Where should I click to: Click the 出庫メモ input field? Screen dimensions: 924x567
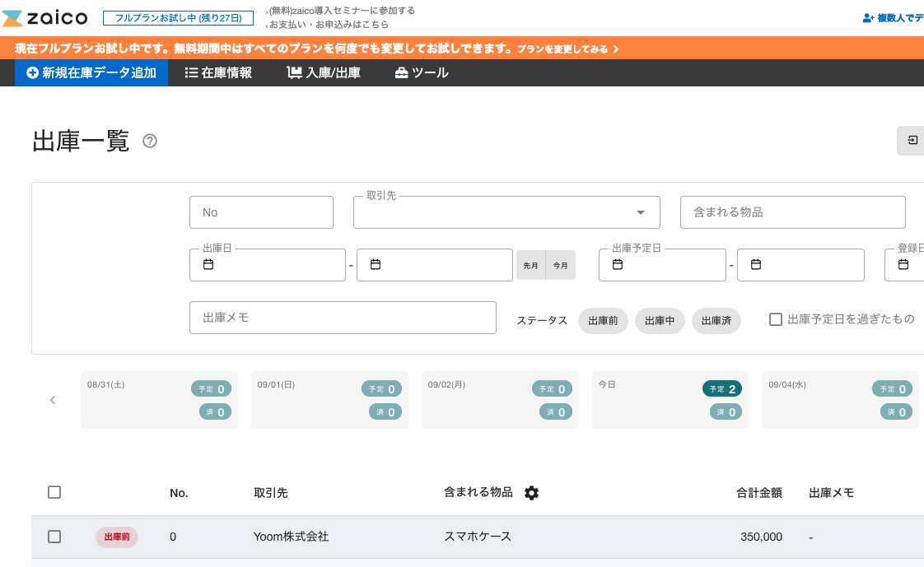tap(343, 318)
